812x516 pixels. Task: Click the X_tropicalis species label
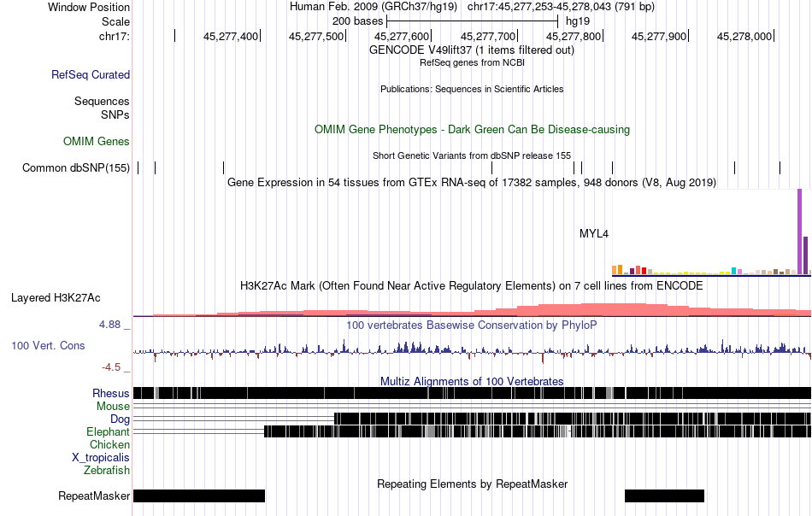[x=101, y=458]
